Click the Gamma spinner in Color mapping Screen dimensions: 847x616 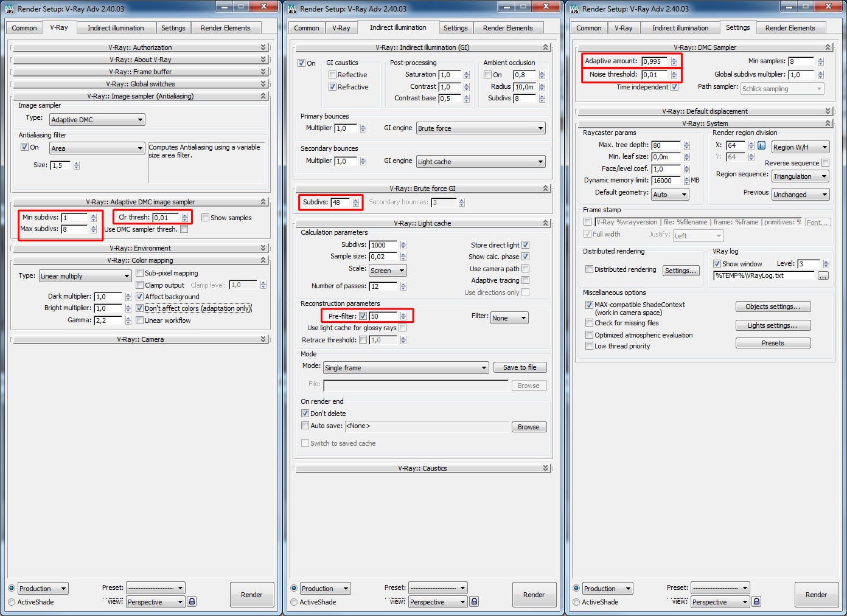pyautogui.click(x=128, y=320)
